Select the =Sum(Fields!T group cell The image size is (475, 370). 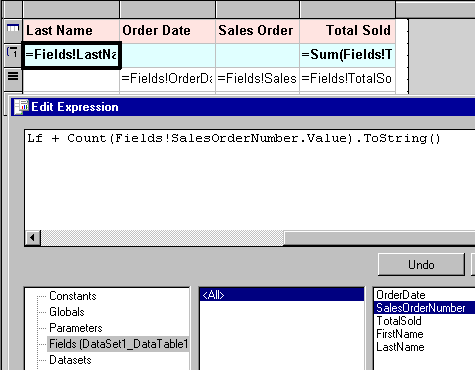pos(348,55)
